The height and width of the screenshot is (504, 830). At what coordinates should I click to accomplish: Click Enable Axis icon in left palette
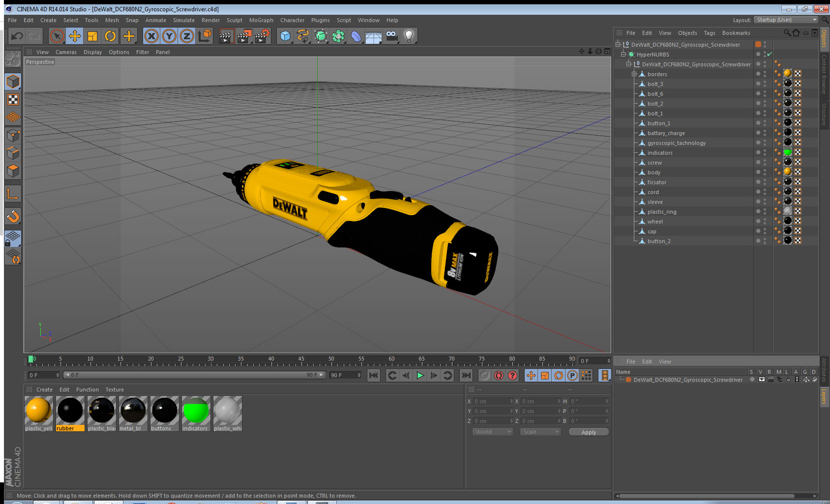coord(13,194)
